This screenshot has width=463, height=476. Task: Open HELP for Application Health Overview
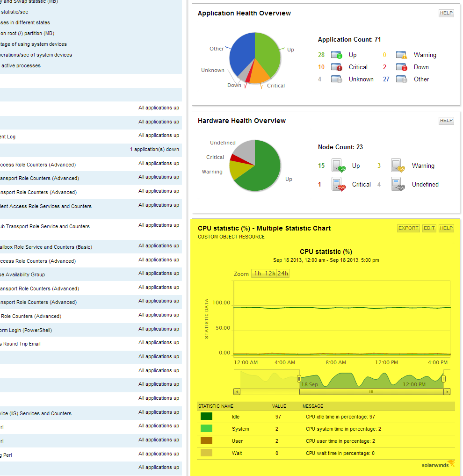click(x=446, y=13)
